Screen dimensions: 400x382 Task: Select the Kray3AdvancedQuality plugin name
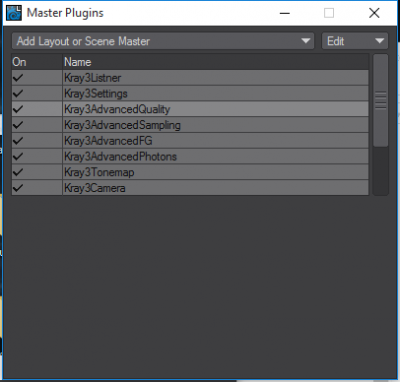[x=117, y=109]
